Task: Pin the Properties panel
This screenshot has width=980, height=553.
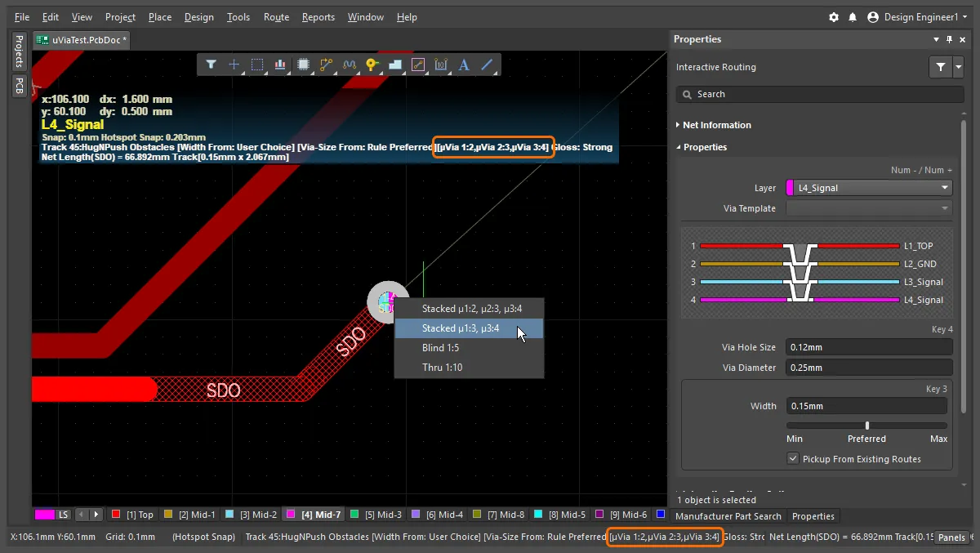Action: click(x=949, y=39)
